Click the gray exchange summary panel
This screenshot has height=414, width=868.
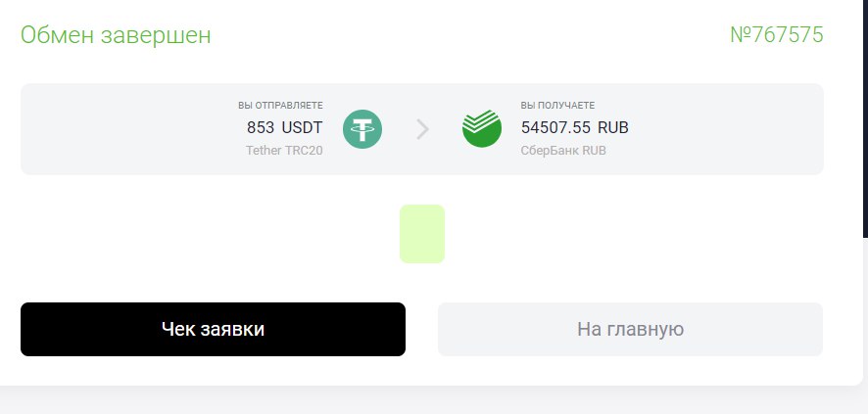pyautogui.click(x=422, y=129)
